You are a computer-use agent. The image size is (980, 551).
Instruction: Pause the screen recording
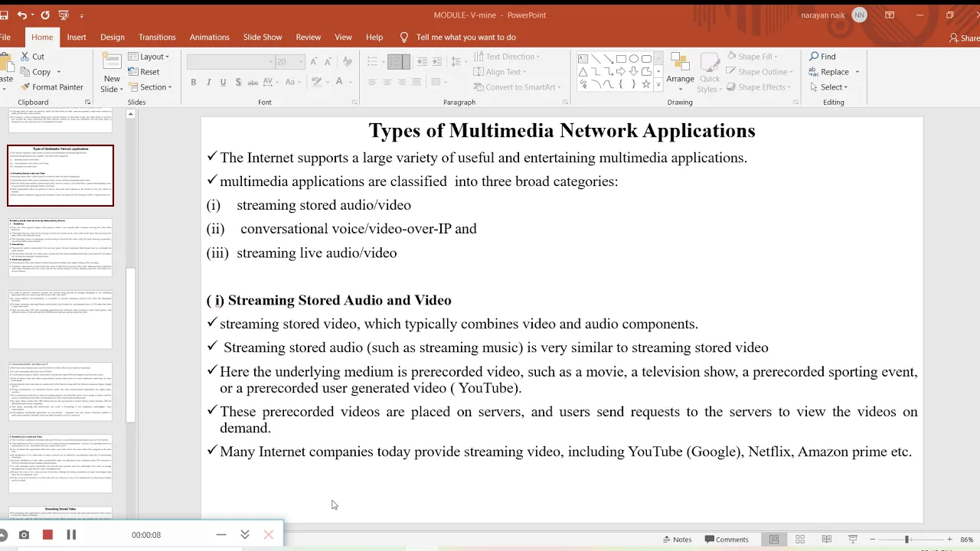pos(71,535)
